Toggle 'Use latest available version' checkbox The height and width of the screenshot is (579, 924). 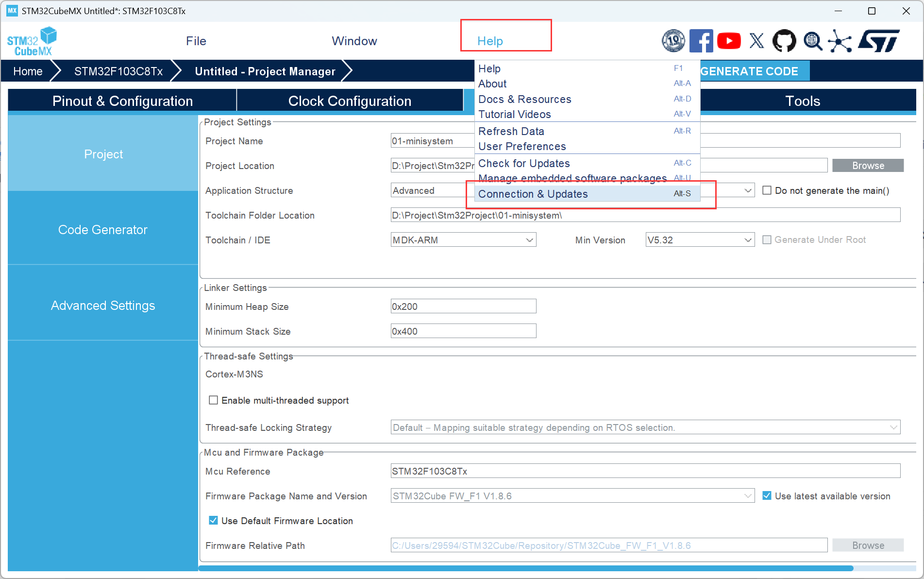[767, 496]
